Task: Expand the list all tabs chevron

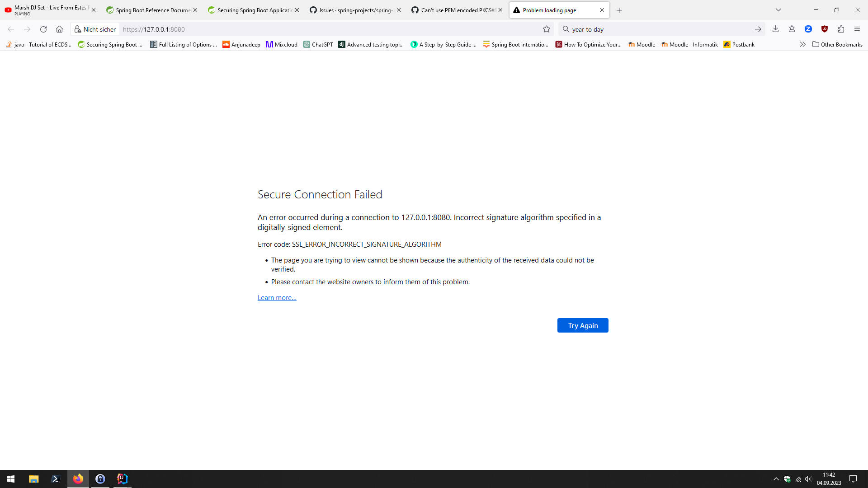Action: (778, 10)
